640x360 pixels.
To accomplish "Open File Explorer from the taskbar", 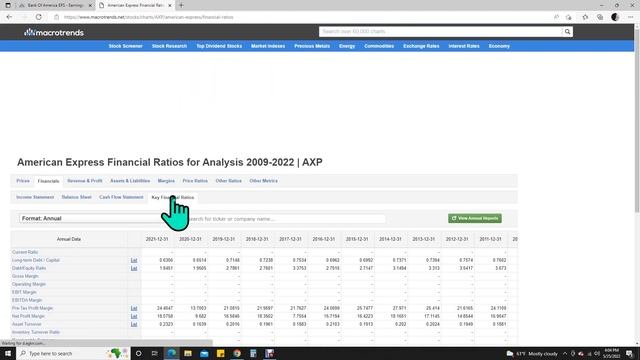I will tap(188, 353).
